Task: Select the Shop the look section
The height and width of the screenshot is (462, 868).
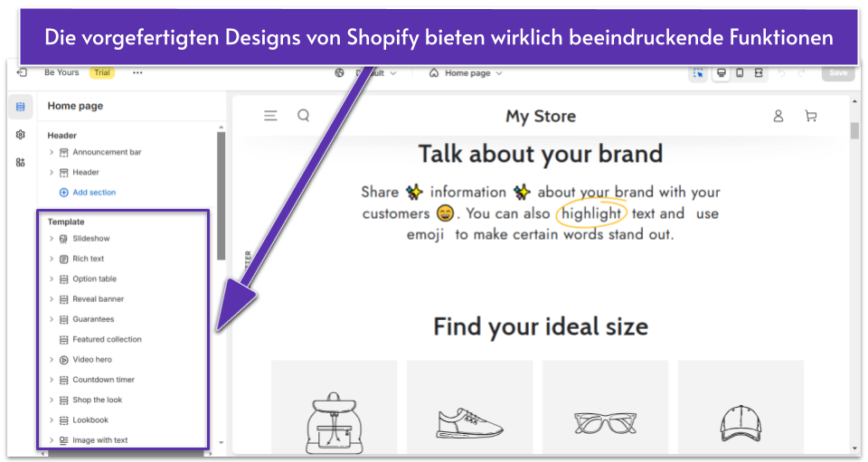Action: point(98,400)
